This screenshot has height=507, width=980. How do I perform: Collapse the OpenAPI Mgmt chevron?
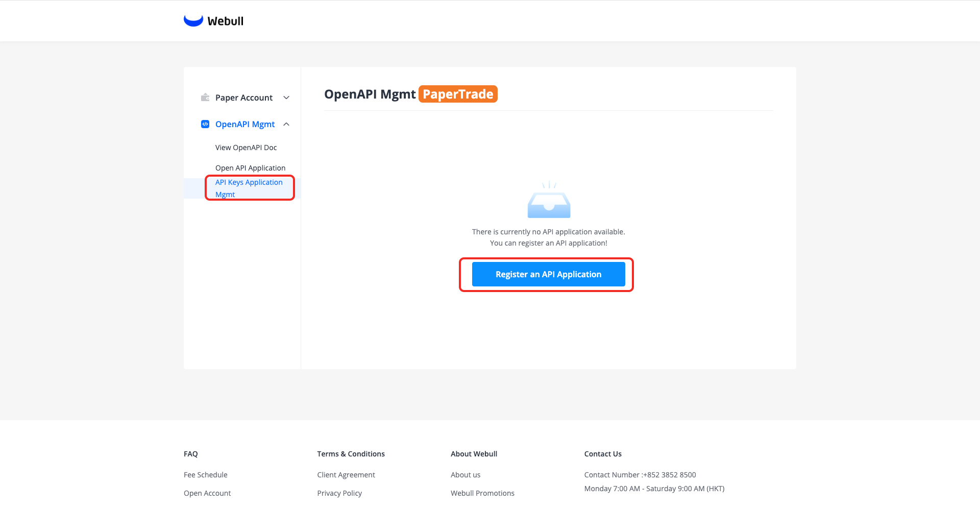[x=286, y=124]
